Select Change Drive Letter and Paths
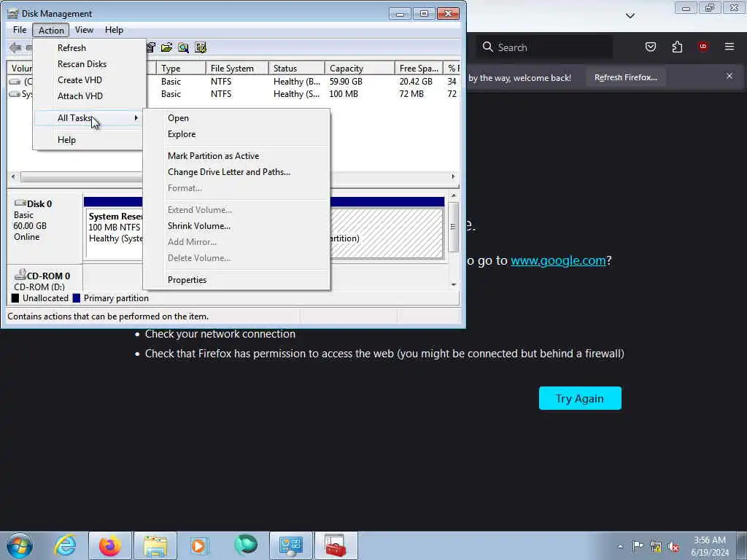Image resolution: width=747 pixels, height=560 pixels. click(236, 172)
